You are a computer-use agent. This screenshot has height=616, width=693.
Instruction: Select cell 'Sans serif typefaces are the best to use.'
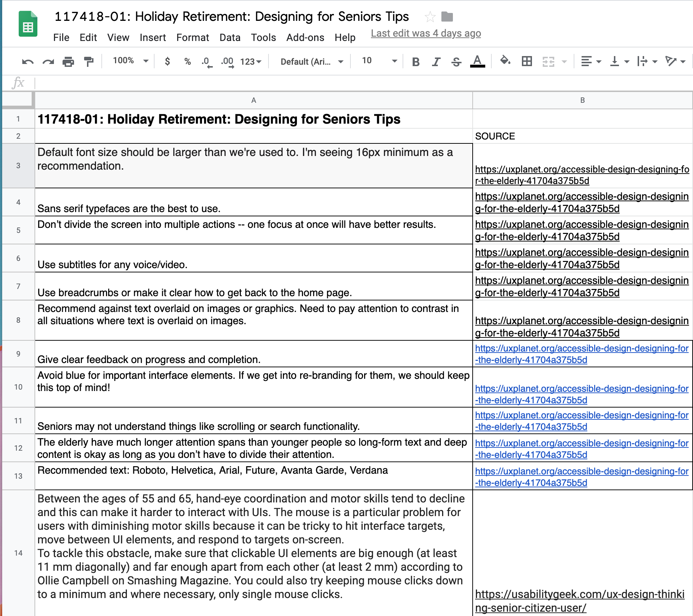point(254,202)
